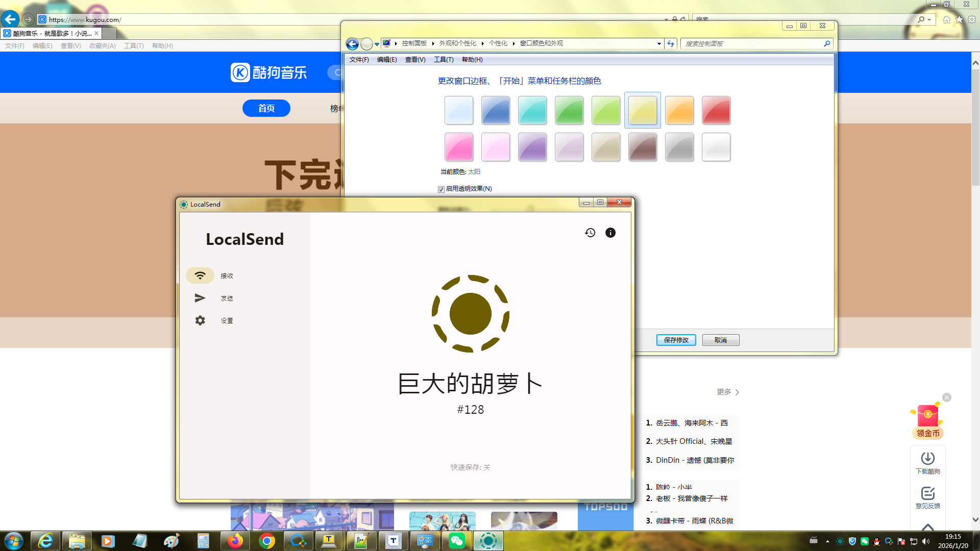Toggle enable transparency effect checkbox
Screen dimensions: 980x551
(x=441, y=189)
